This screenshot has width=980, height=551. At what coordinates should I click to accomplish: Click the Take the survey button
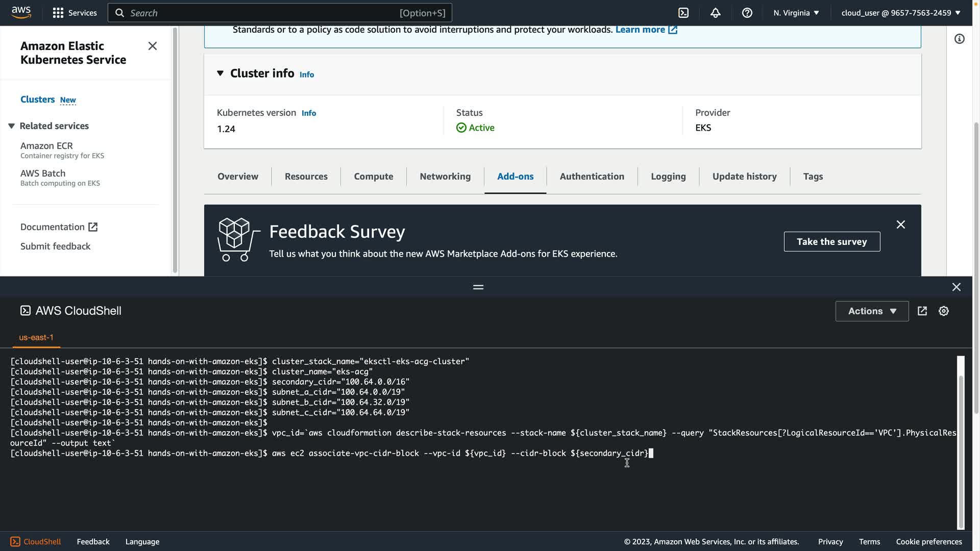831,242
